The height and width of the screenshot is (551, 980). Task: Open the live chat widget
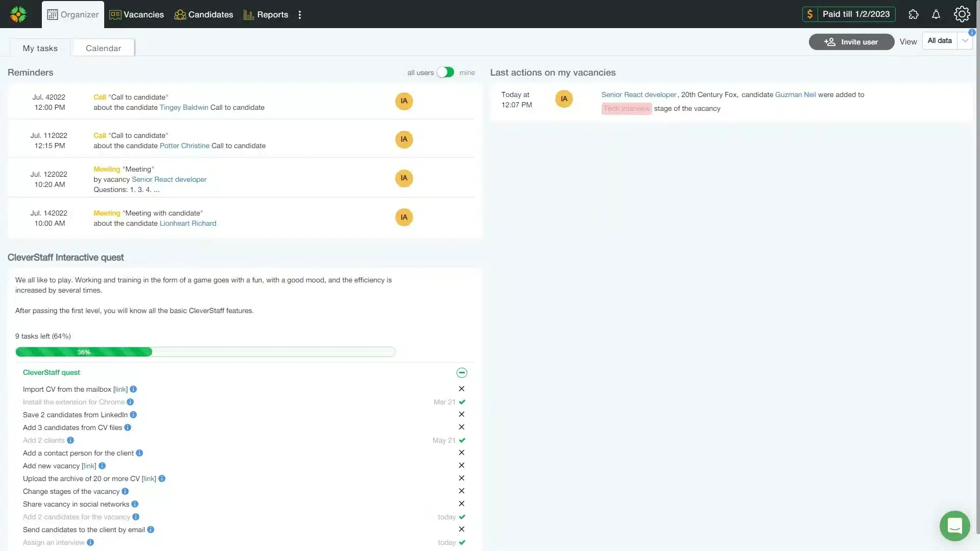[x=954, y=525]
